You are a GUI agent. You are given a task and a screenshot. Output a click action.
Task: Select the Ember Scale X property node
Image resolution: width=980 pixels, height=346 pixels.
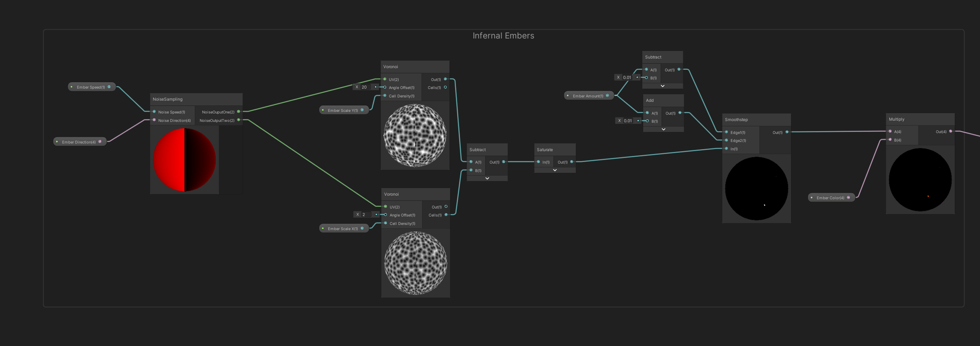point(342,229)
